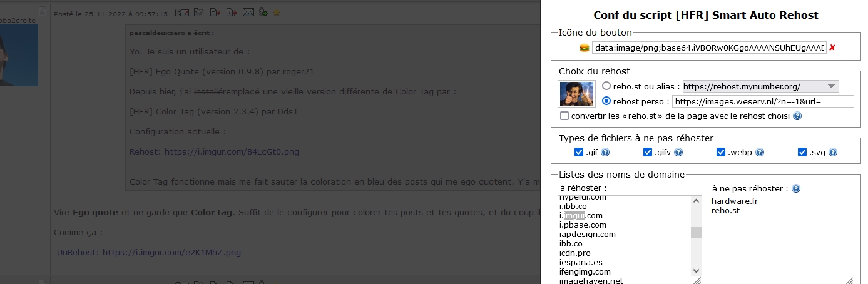Select 'ifengimg.com' in the domain list

click(585, 272)
